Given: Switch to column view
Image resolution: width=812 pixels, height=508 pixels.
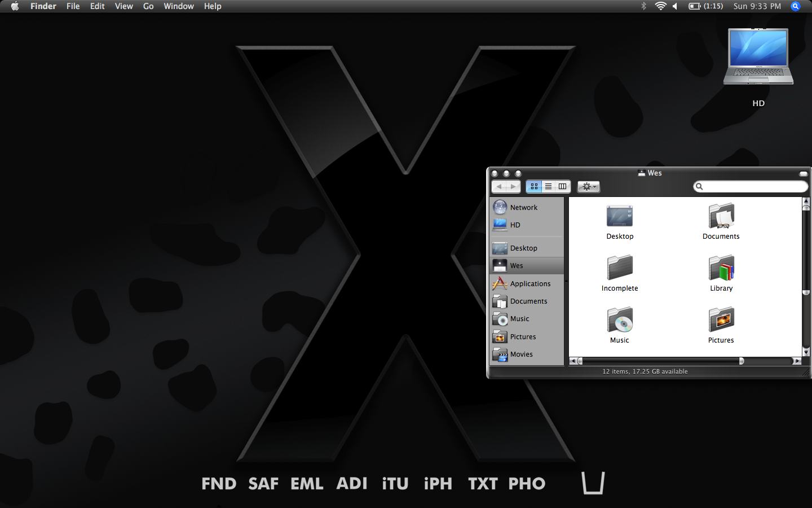Looking at the screenshot, I should (563, 186).
